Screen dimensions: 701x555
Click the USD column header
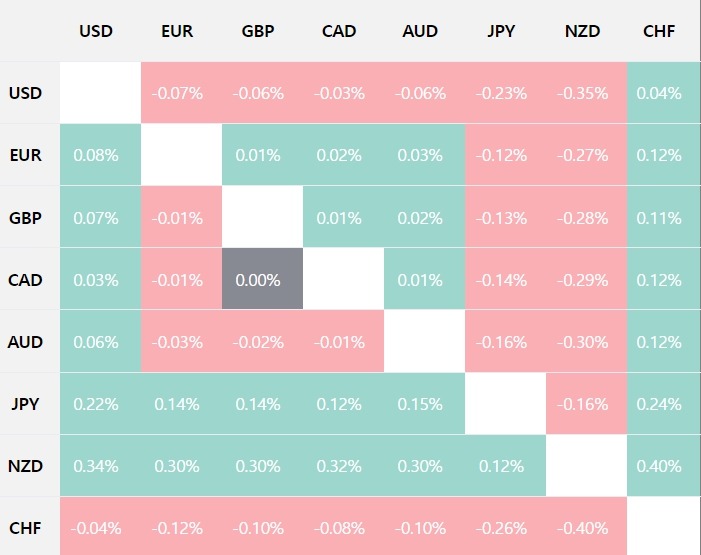96,31
